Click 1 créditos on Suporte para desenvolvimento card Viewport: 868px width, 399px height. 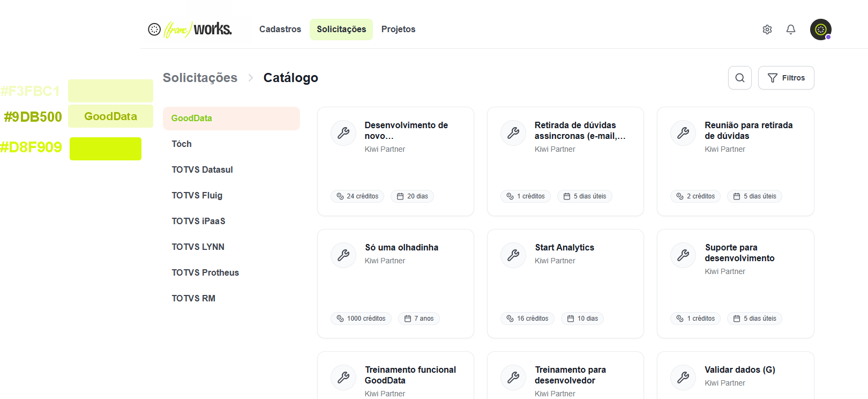coord(695,319)
